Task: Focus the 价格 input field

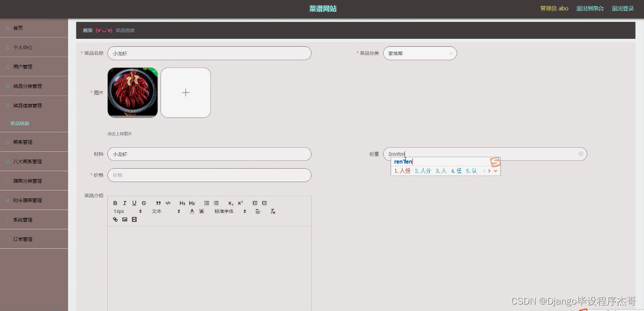Action: 209,175
